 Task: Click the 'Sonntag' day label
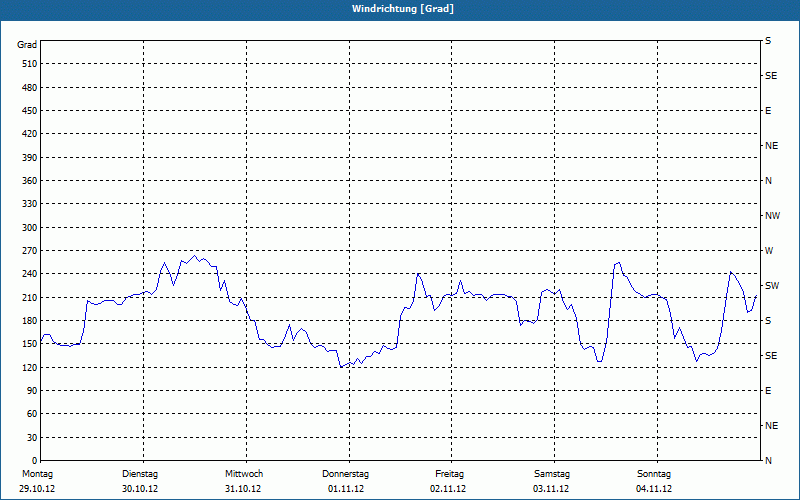tap(654, 474)
